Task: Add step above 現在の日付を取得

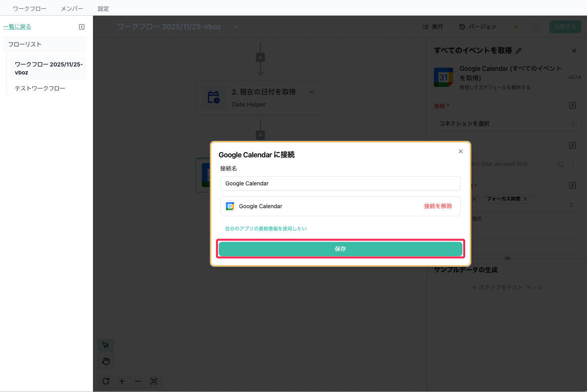Action: (260, 58)
